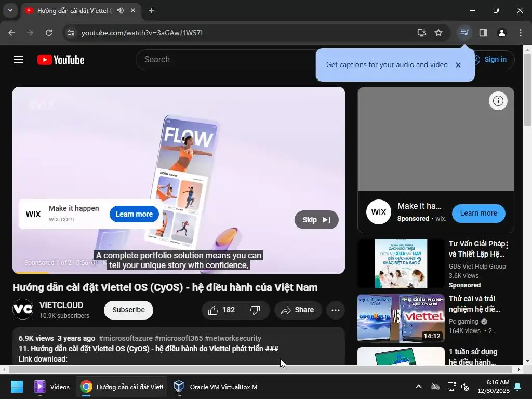Open Videos app from taskbar
This screenshot has height=399, width=532.
52,387
